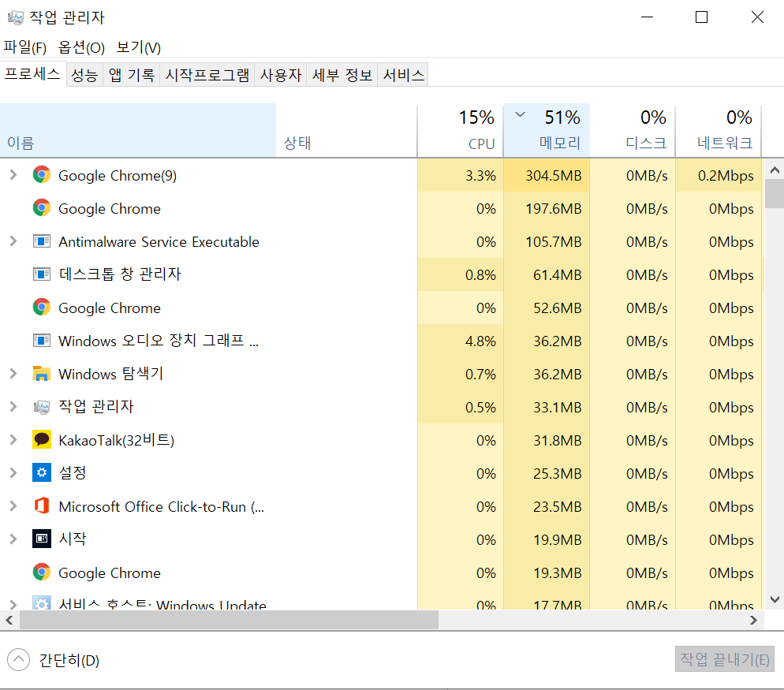
Task: Expand the Google Chrome(9) process group
Action: pos(13,174)
